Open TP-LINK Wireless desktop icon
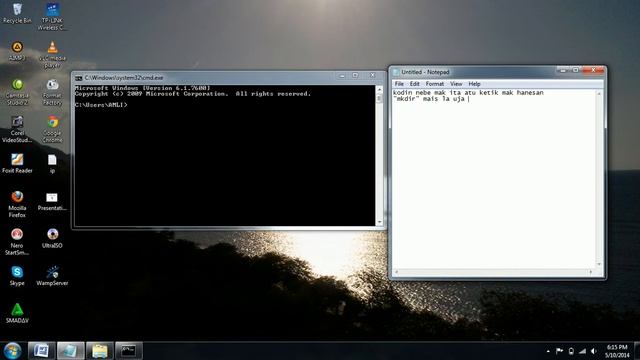The height and width of the screenshot is (360, 640). click(52, 16)
